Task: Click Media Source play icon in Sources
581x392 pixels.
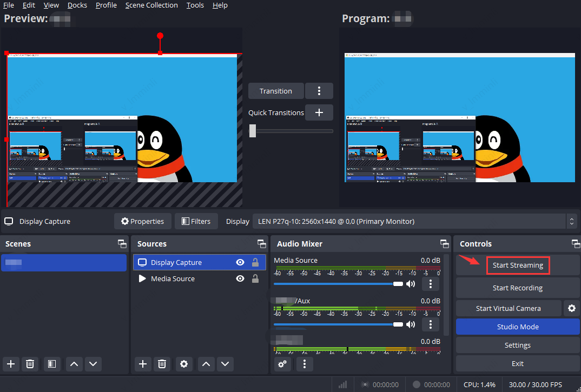Action: [x=142, y=278]
